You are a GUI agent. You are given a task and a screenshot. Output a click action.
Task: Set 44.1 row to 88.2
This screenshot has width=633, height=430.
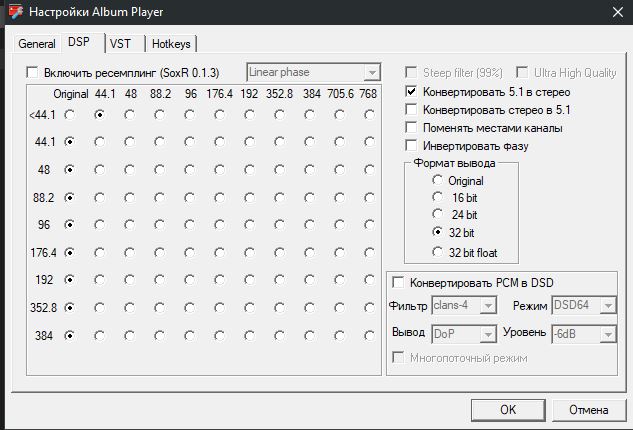coord(159,142)
